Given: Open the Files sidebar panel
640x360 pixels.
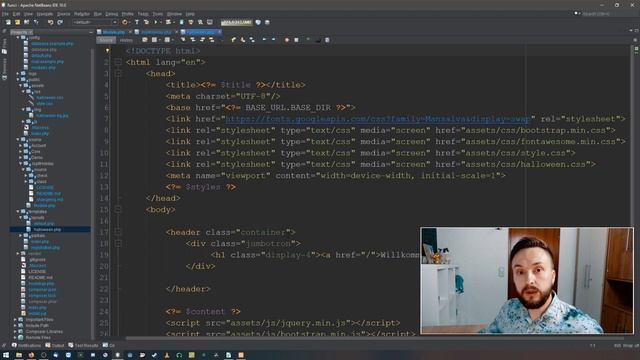Looking at the screenshot, I should click(4, 47).
